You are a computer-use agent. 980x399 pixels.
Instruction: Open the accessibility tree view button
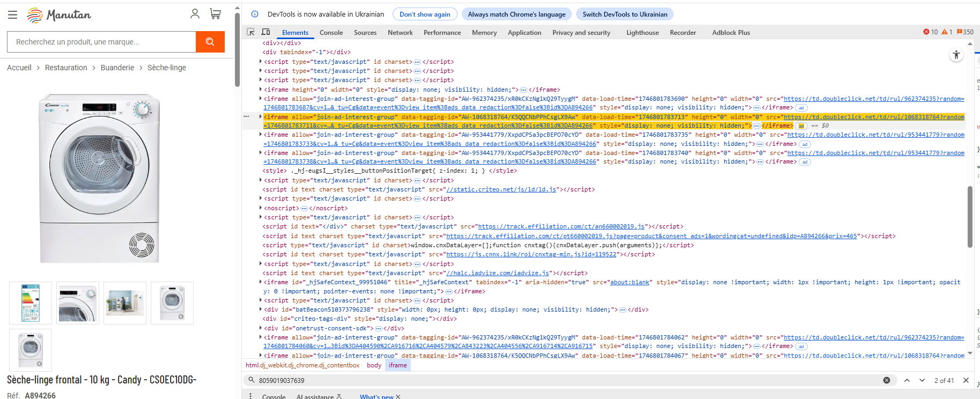coord(956,55)
